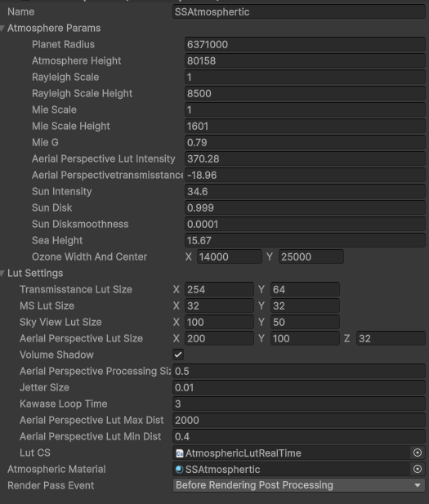Open object picker for Atmospheric Material
The height and width of the screenshot is (504, 429).
pyautogui.click(x=417, y=469)
